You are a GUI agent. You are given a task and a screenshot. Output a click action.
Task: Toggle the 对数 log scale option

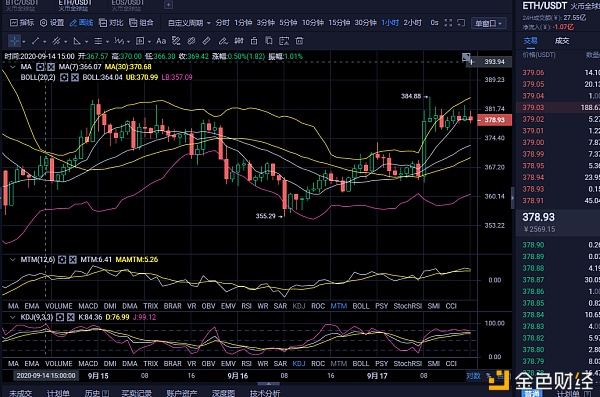pyautogui.click(x=473, y=376)
